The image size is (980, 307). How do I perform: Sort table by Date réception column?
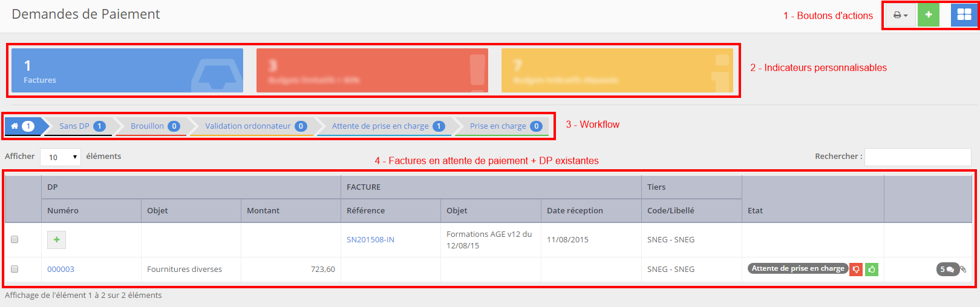point(574,211)
